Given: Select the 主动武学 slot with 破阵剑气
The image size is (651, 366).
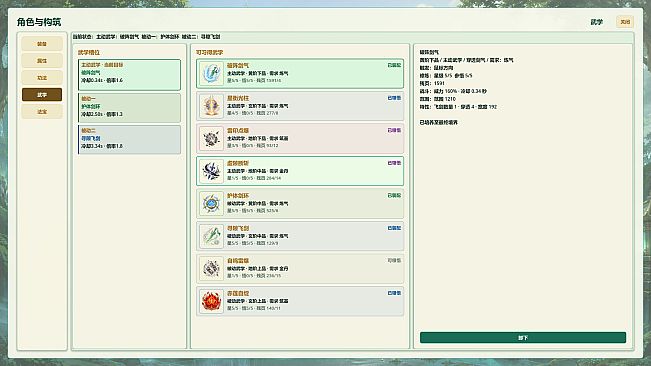Looking at the screenshot, I should tap(130, 75).
